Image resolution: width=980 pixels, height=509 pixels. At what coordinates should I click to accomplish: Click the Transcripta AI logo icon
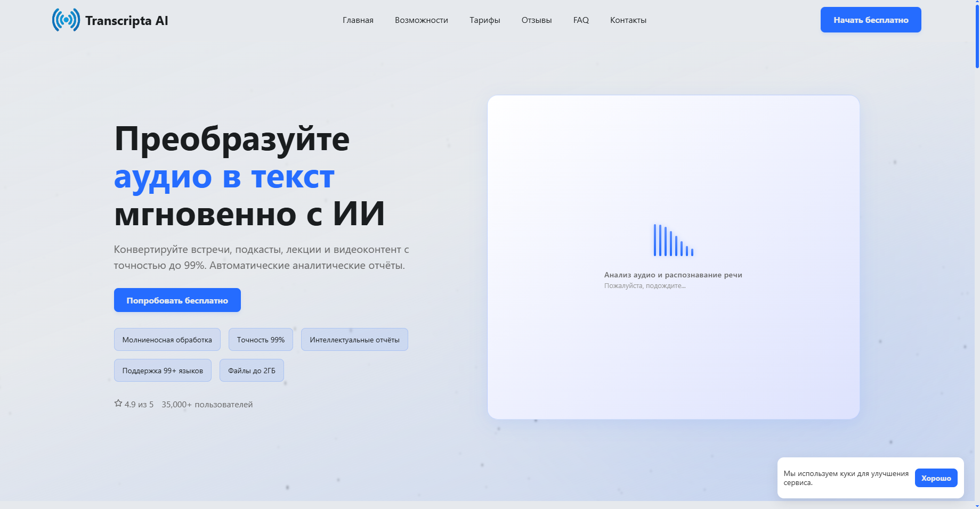tap(65, 20)
